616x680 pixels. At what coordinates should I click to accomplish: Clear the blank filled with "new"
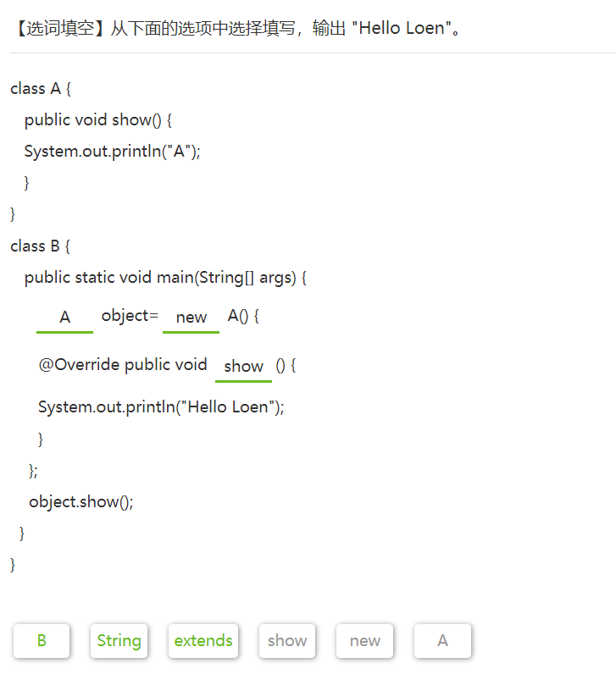191,318
